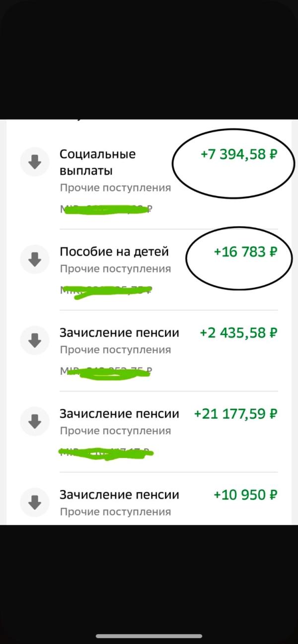The width and height of the screenshot is (298, 644).
Task: Tap the arrow icon beside Социальные выплаты
Action: (x=34, y=162)
